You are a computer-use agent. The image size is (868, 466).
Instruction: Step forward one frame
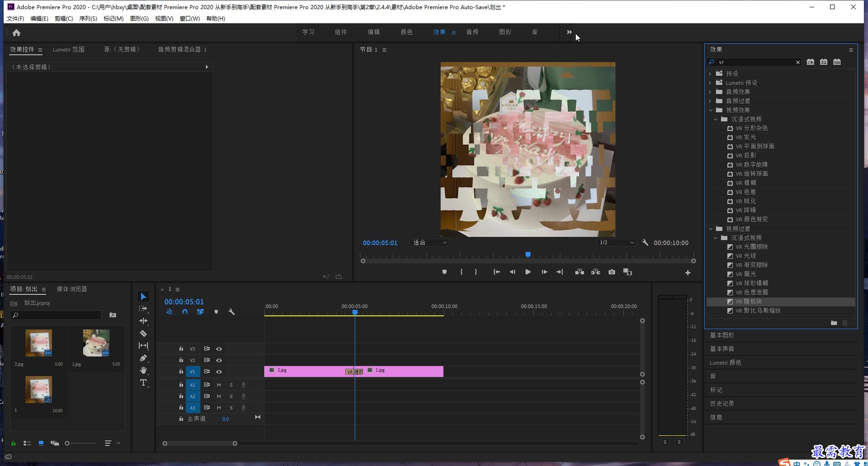pos(544,272)
